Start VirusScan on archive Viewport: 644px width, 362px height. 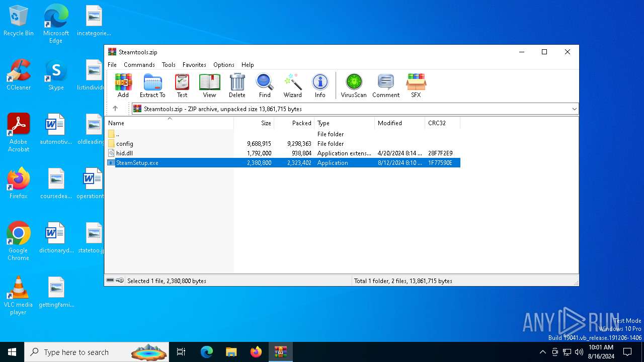tap(354, 85)
